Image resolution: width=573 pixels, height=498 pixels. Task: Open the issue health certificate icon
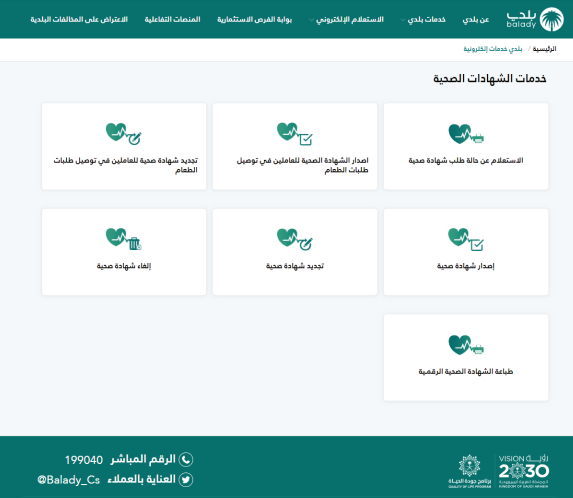click(466, 239)
